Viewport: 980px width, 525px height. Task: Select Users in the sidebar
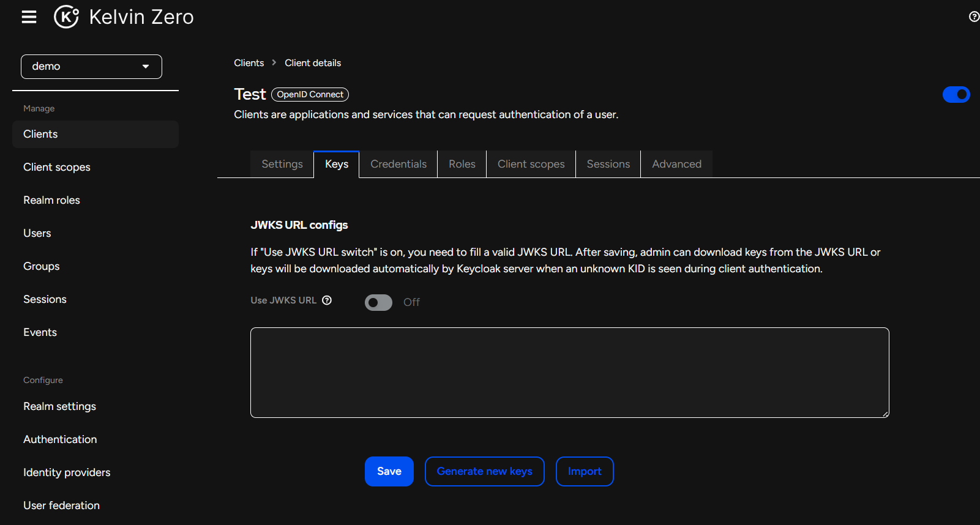click(x=37, y=233)
